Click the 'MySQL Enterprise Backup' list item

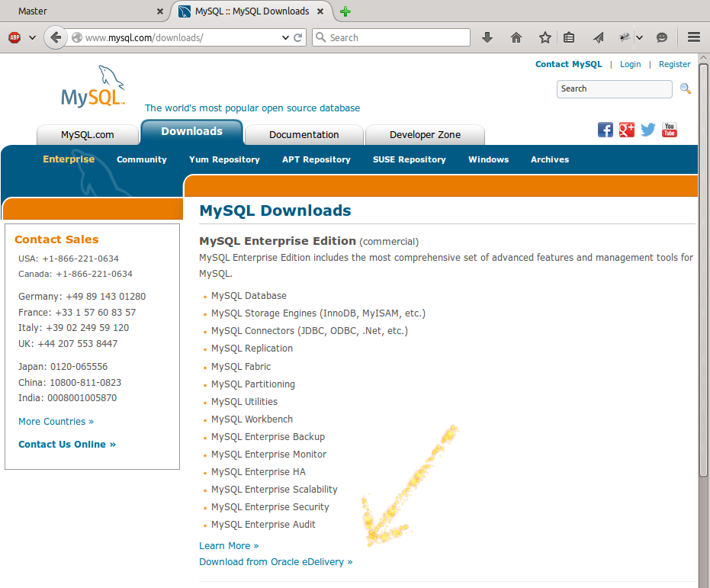(x=268, y=437)
